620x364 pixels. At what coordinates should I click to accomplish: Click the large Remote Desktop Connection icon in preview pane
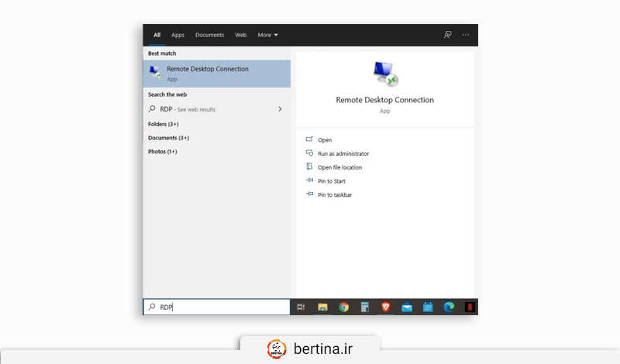point(385,74)
